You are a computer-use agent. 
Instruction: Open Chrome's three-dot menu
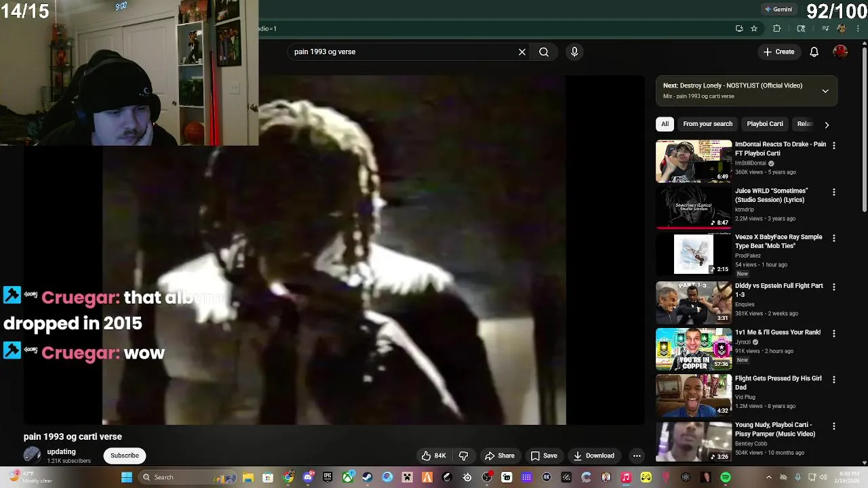pos(858,28)
